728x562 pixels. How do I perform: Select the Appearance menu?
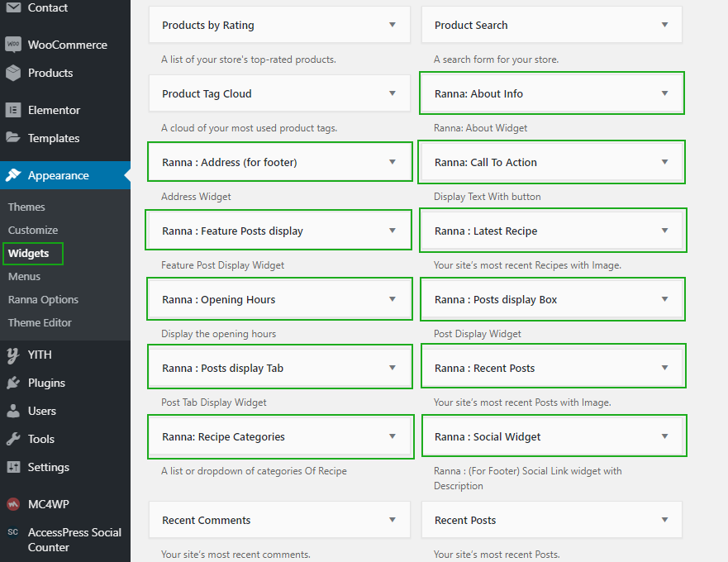pyautogui.click(x=58, y=175)
